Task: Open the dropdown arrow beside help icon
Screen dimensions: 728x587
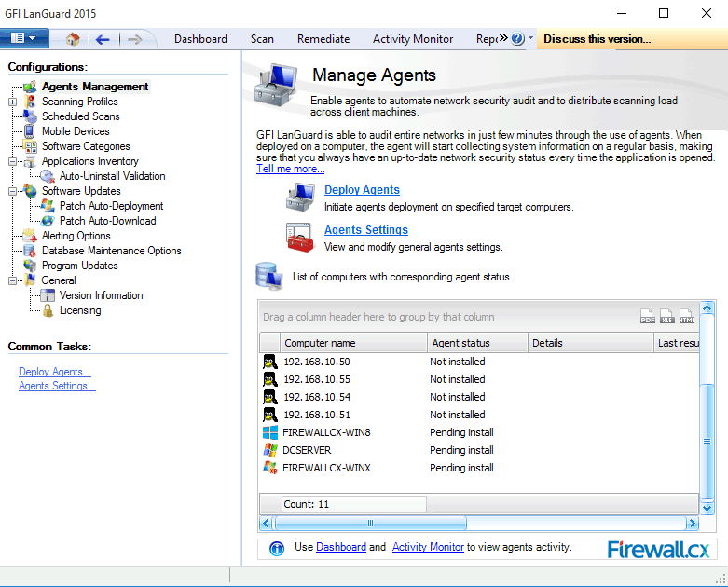Action: click(530, 37)
